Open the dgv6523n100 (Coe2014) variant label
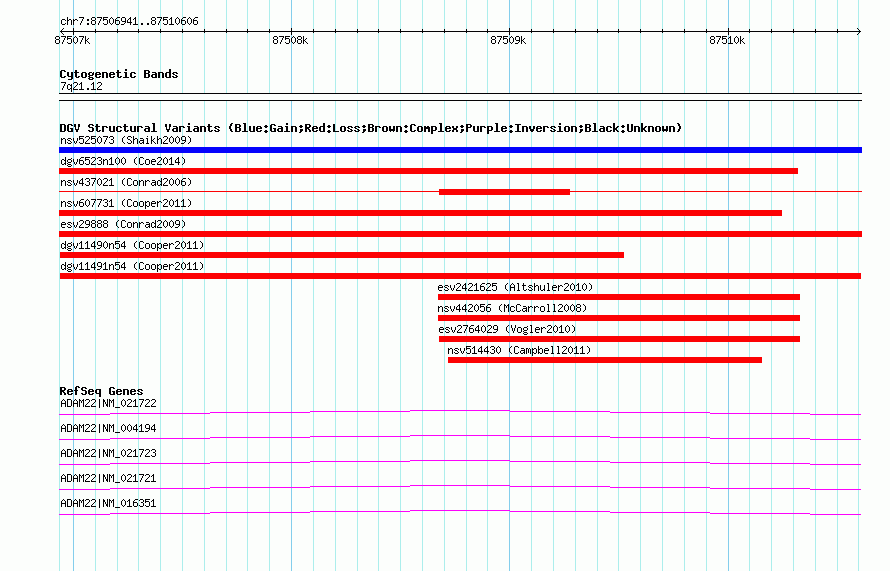Viewport: 890px width, 571px height. click(x=123, y=161)
